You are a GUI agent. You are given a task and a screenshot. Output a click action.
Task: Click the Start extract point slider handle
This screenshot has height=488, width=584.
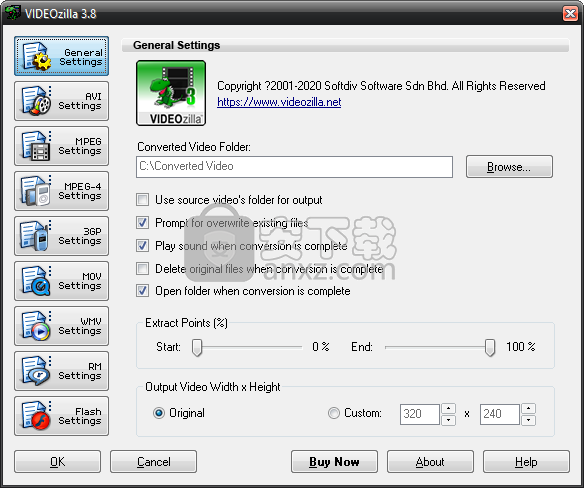tap(197, 348)
